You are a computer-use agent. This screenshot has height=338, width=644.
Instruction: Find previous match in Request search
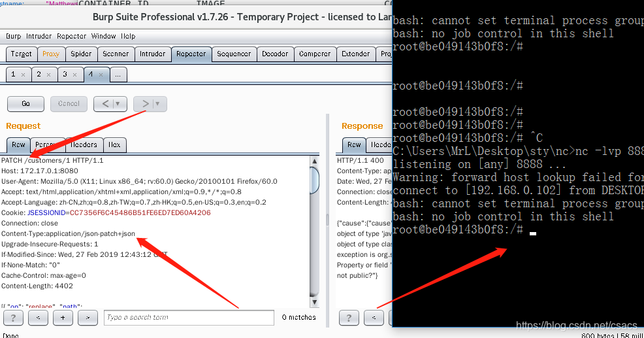pos(38,318)
